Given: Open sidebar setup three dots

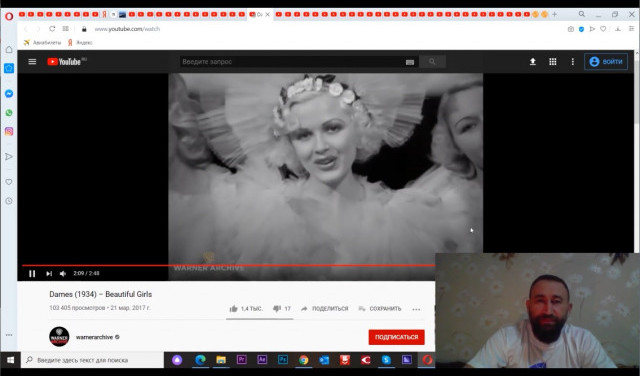Looking at the screenshot, I should (9, 335).
